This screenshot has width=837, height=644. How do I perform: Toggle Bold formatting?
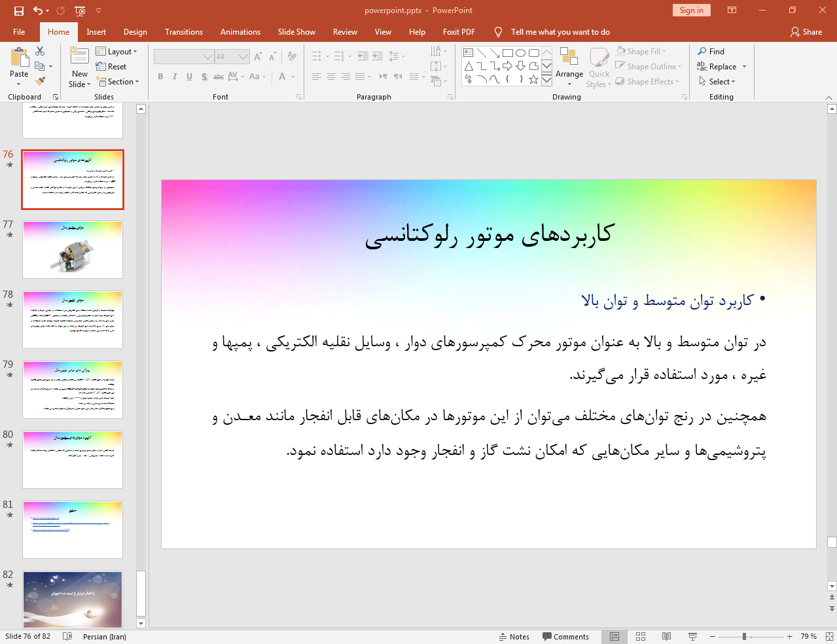click(x=160, y=77)
